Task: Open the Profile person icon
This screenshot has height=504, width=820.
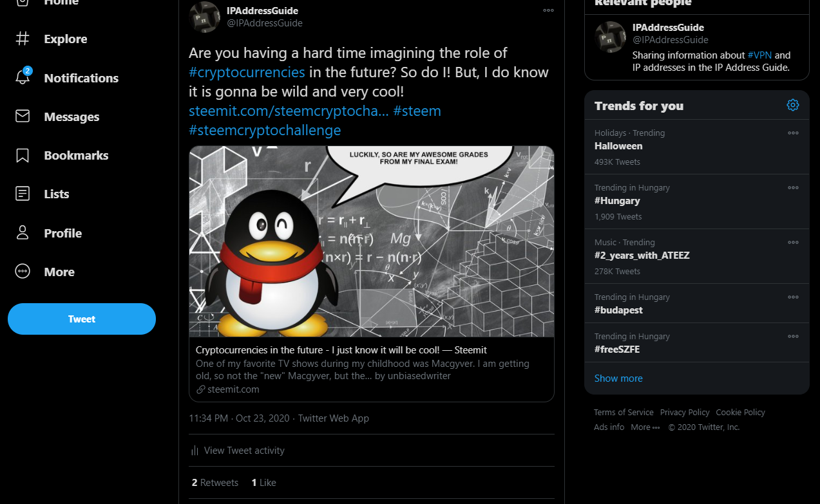Action: [x=23, y=233]
